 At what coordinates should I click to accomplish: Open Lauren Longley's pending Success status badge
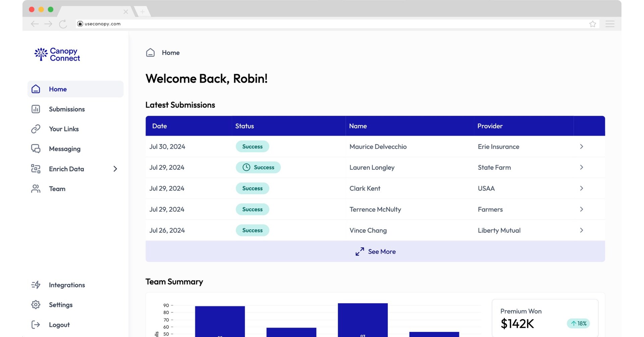(258, 167)
